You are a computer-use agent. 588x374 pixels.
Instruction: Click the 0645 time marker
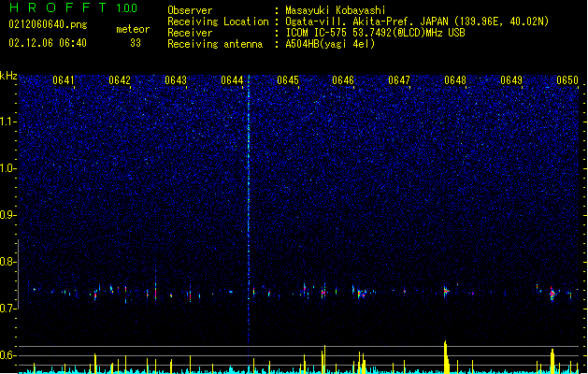pos(288,80)
